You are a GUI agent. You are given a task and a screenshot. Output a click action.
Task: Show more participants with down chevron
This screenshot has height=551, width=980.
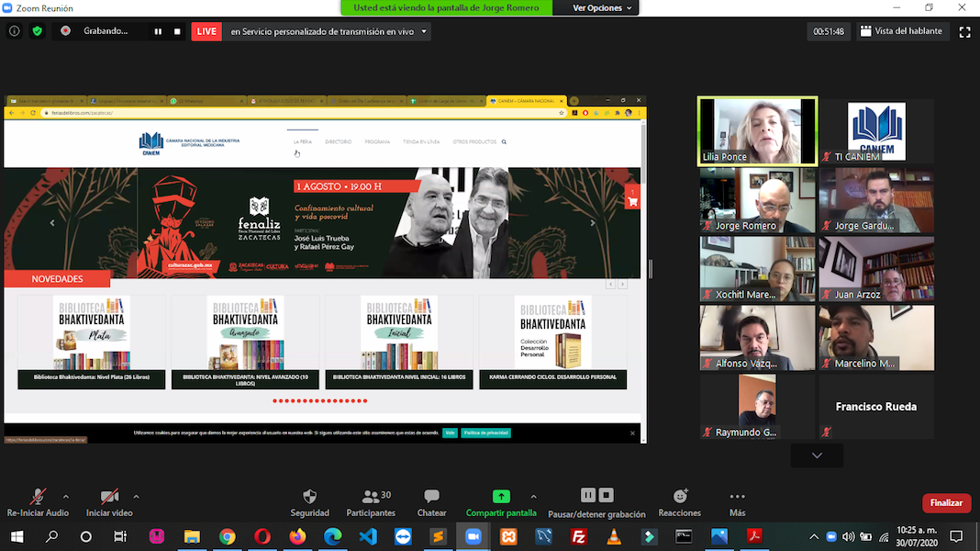817,455
